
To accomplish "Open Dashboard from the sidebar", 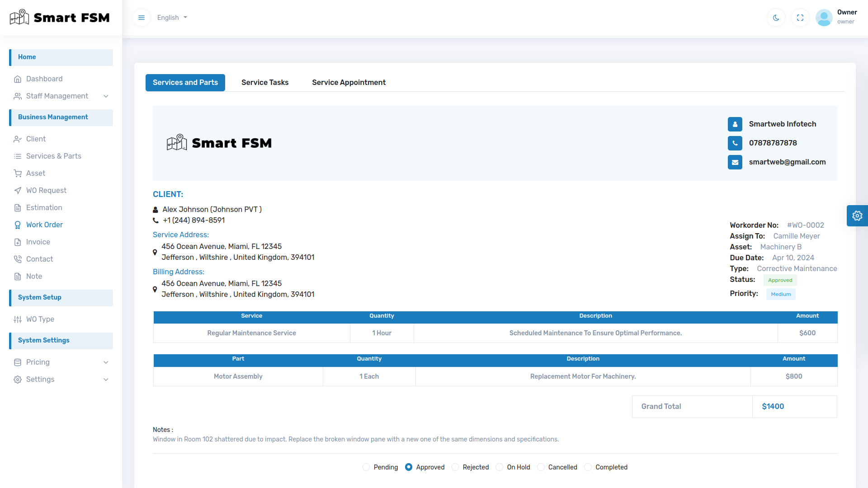I will pos(44,79).
